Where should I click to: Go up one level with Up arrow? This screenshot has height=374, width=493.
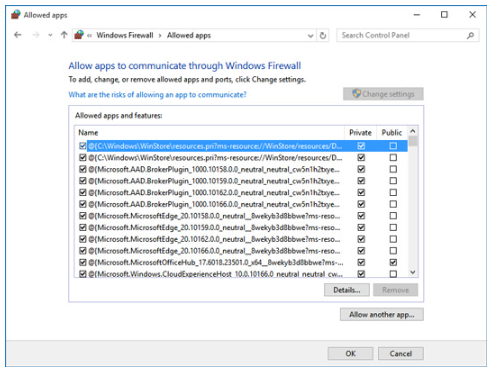[64, 35]
